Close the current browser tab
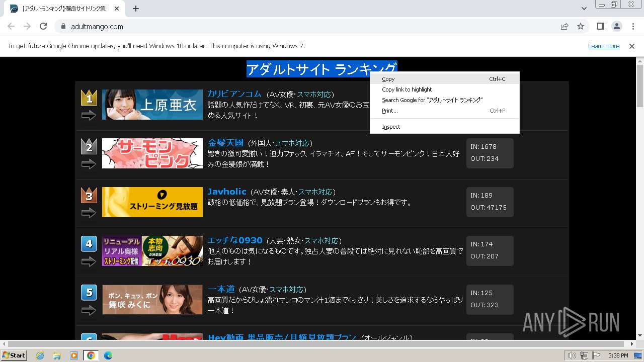644x362 pixels. [117, 9]
